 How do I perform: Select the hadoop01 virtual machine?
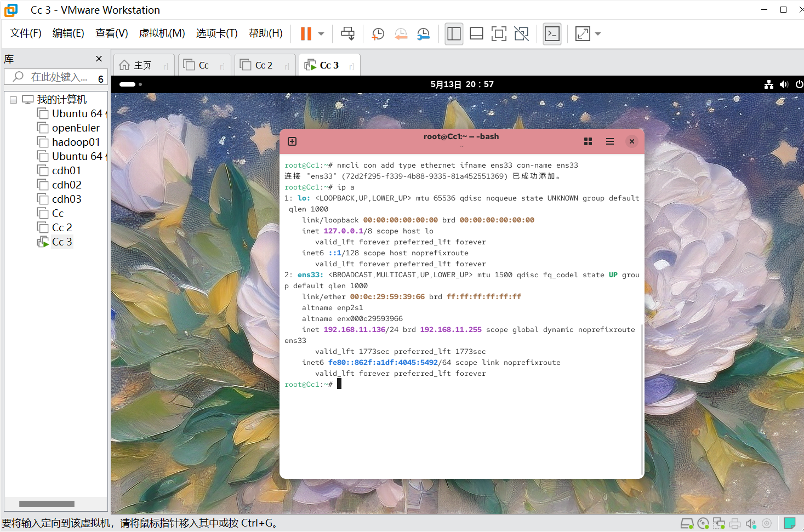[x=76, y=142]
